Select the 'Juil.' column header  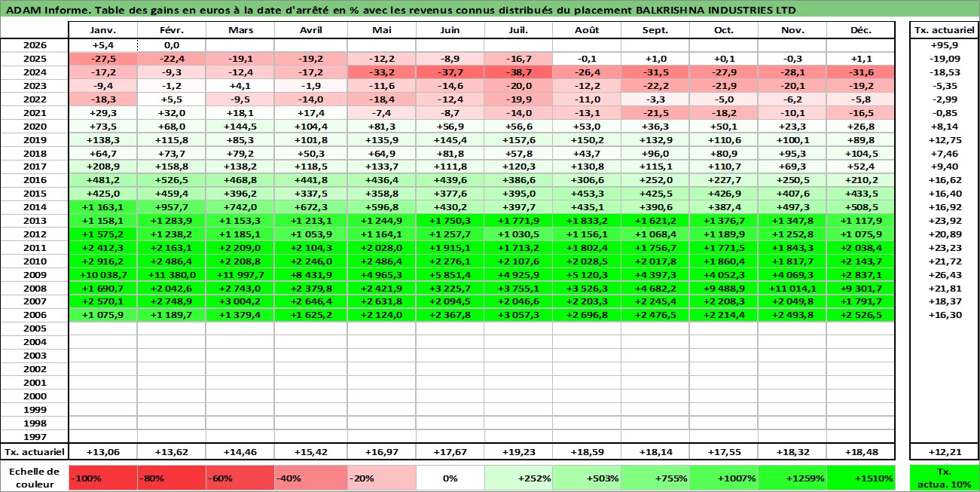coord(518,30)
